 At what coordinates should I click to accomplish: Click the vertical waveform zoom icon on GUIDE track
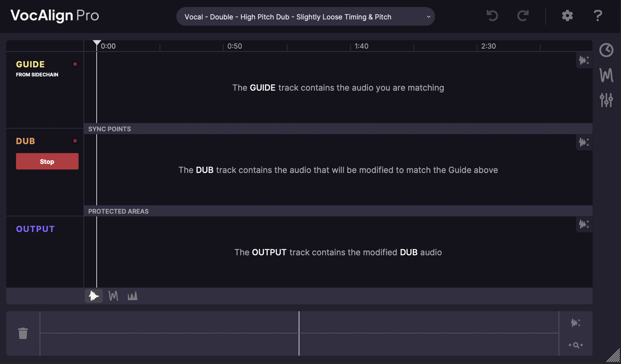(584, 60)
